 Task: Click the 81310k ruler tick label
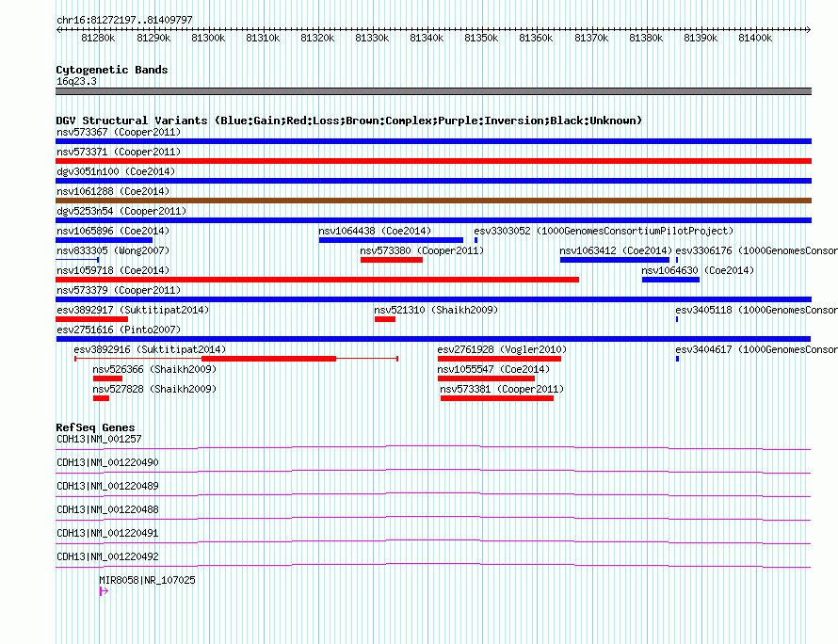[x=263, y=38]
